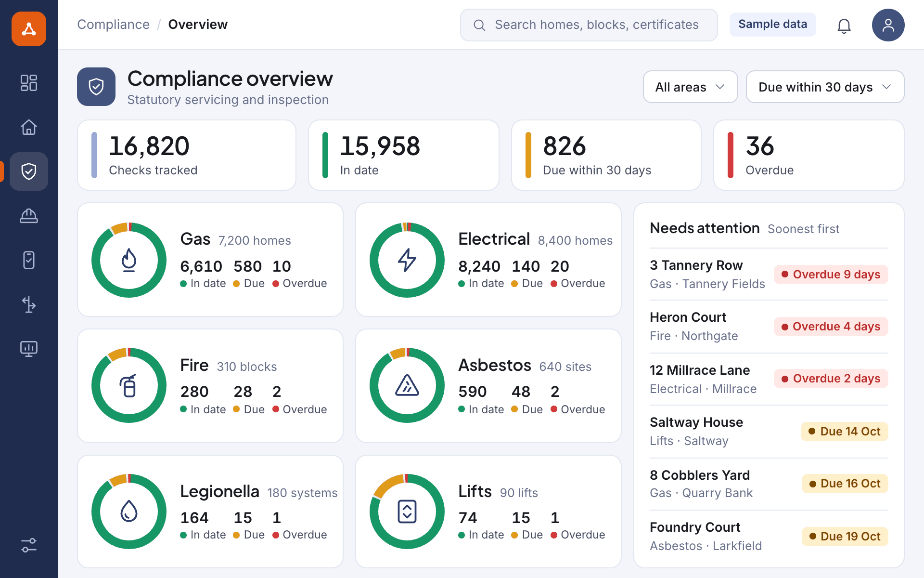The width and height of the screenshot is (924, 578).
Task: Click Fire 28 due value
Action: click(243, 392)
